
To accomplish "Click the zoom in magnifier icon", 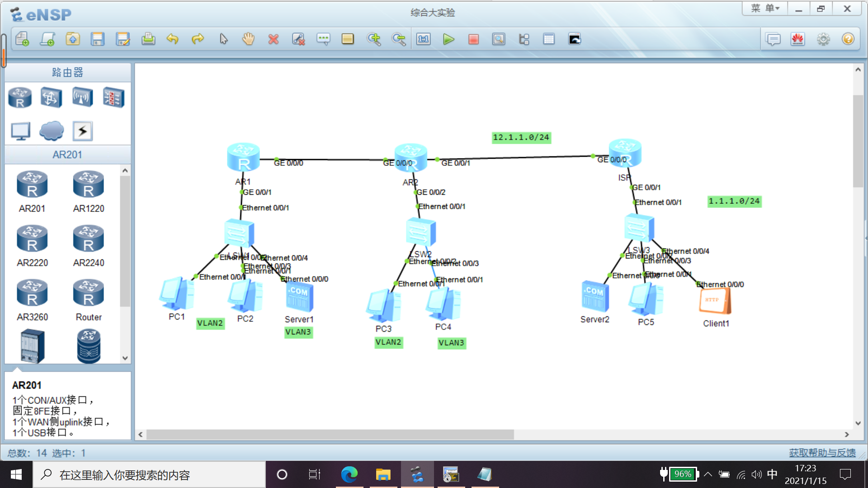I will click(374, 39).
